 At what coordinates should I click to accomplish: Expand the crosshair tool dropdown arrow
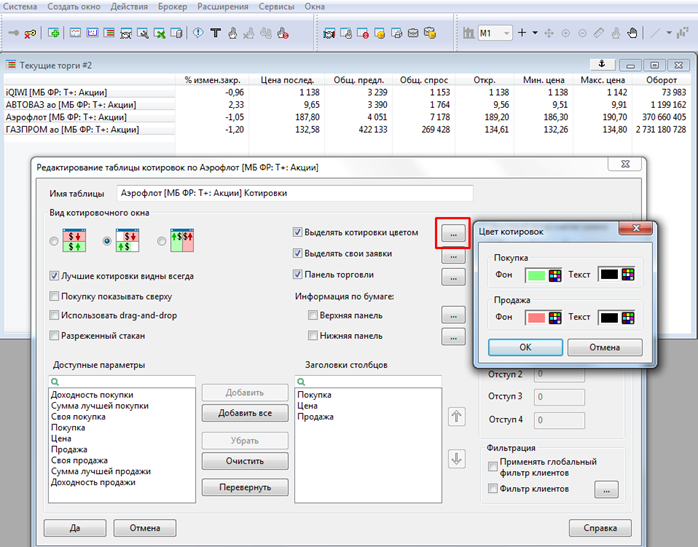click(x=535, y=33)
